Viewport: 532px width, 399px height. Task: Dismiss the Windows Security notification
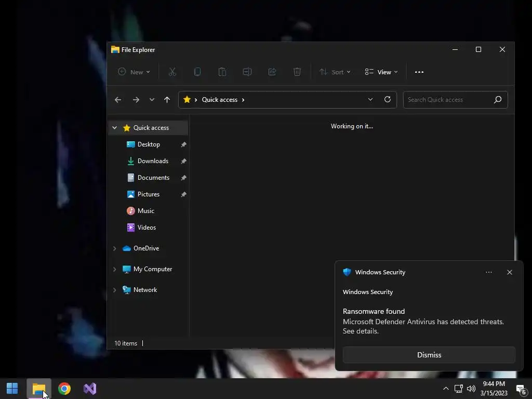point(429,355)
